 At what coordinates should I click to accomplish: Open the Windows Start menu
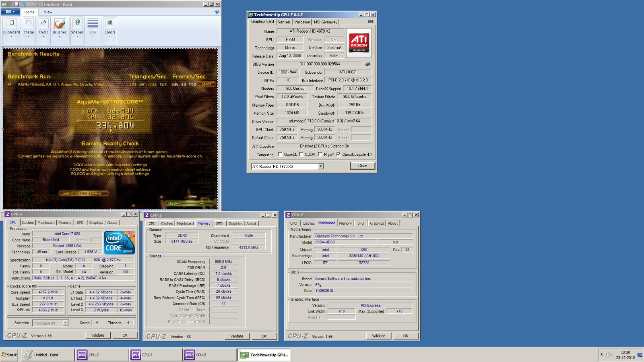tap(9, 355)
